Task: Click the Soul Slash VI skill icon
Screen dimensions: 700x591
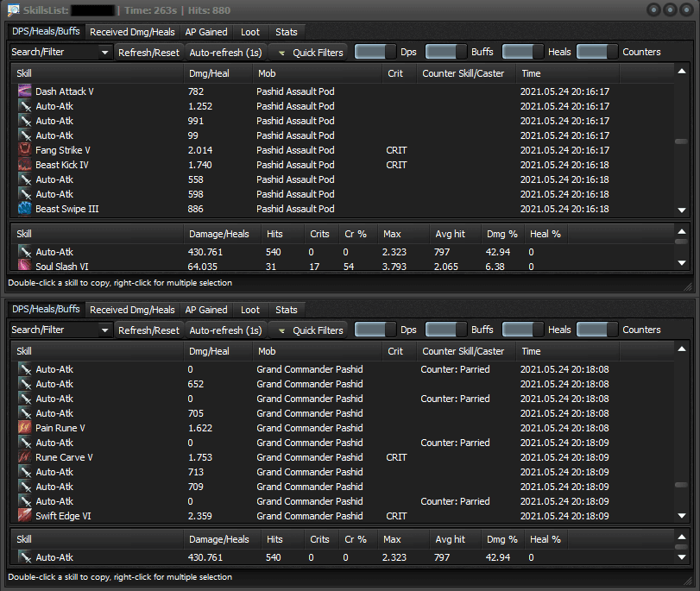Action: click(x=25, y=267)
